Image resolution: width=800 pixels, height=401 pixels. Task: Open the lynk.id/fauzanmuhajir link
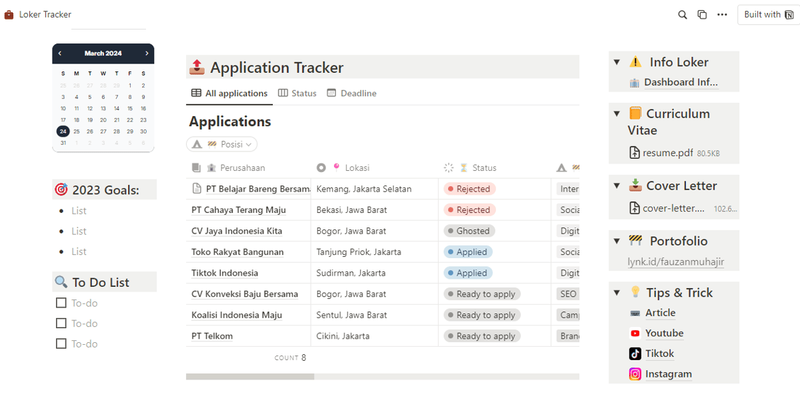(x=676, y=262)
